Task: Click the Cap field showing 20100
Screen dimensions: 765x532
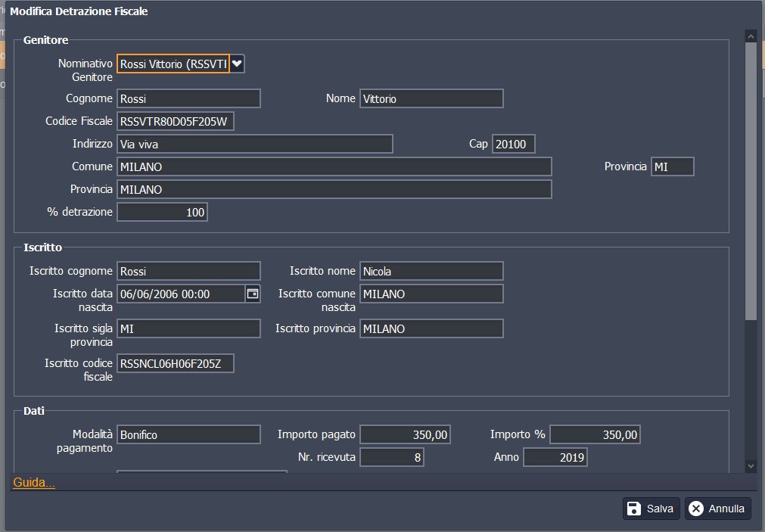Action: 514,144
